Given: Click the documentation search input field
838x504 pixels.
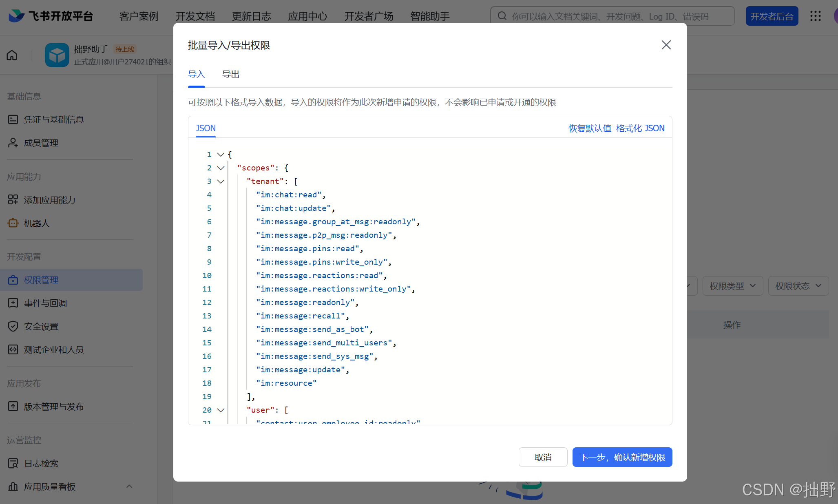Looking at the screenshot, I should pos(612,16).
